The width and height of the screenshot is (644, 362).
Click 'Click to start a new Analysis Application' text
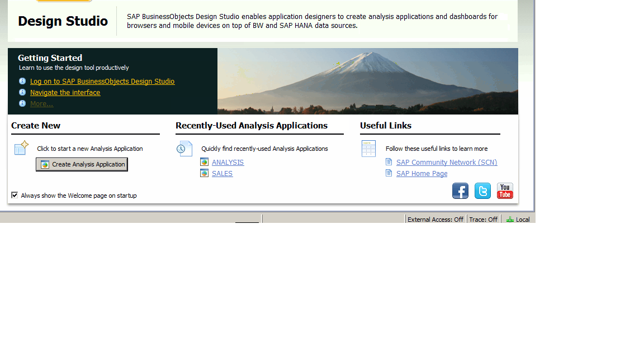coord(90,149)
